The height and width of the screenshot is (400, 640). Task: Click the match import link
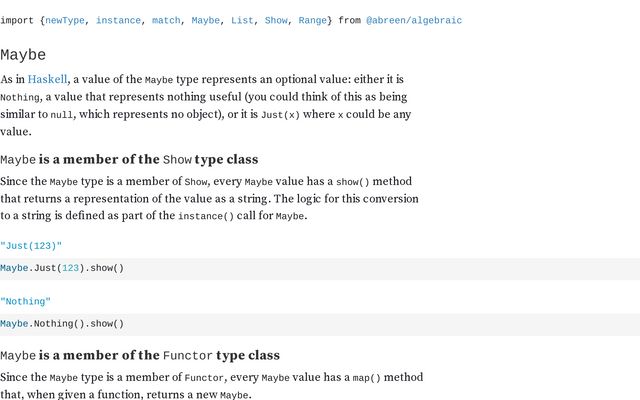[166, 20]
